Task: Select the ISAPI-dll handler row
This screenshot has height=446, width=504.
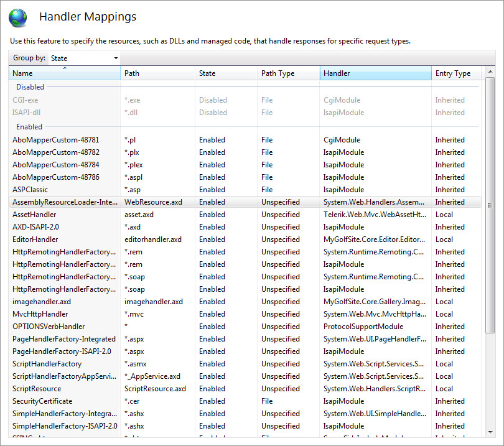Action: coord(245,113)
